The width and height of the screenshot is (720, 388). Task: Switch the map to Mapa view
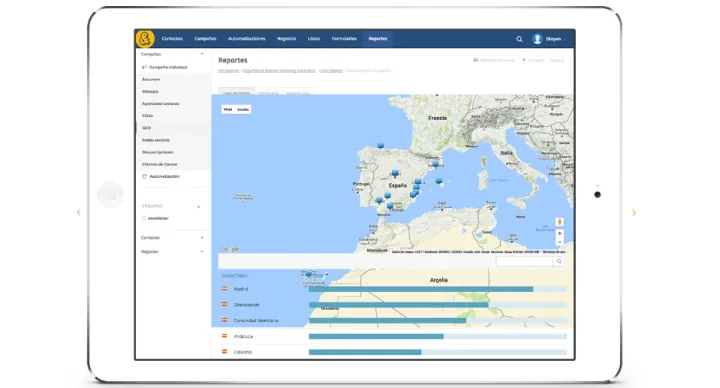click(x=228, y=109)
